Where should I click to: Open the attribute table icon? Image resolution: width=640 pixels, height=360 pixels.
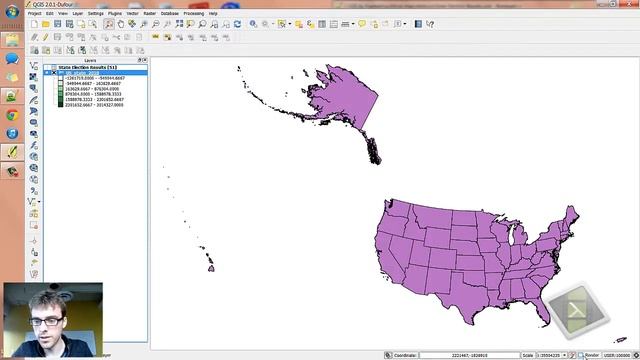click(322, 24)
